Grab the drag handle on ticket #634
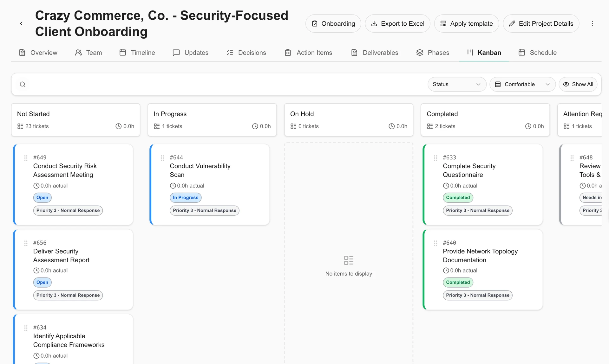This screenshot has height=364, width=609. click(x=26, y=328)
